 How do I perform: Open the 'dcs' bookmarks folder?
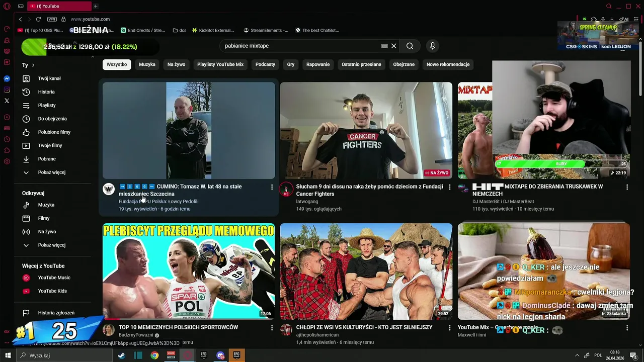coord(179,30)
